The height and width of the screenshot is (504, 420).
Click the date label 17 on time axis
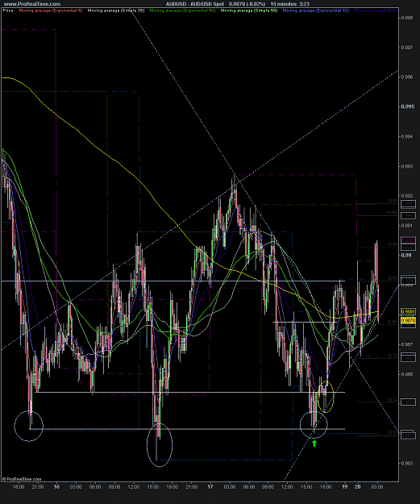(x=210, y=486)
